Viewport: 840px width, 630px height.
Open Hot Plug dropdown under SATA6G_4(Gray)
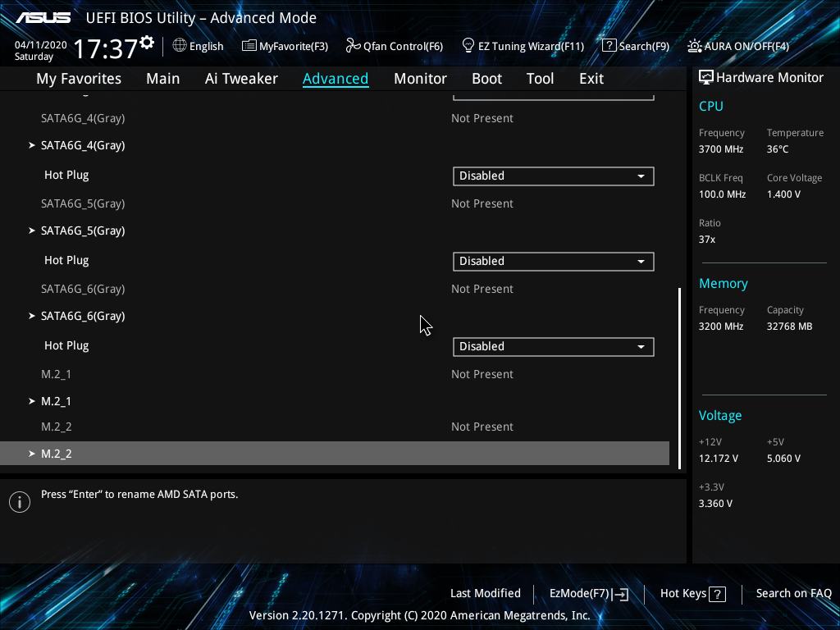[554, 176]
